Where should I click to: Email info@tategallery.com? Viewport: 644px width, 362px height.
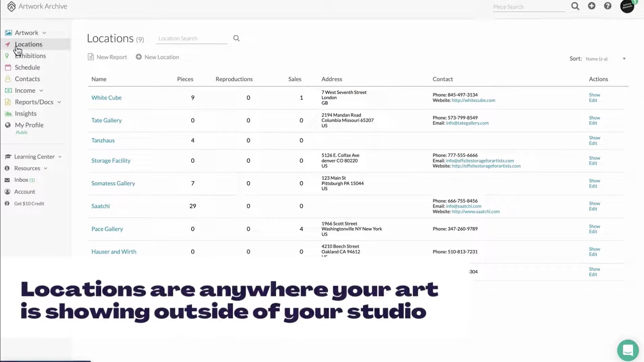tap(467, 123)
